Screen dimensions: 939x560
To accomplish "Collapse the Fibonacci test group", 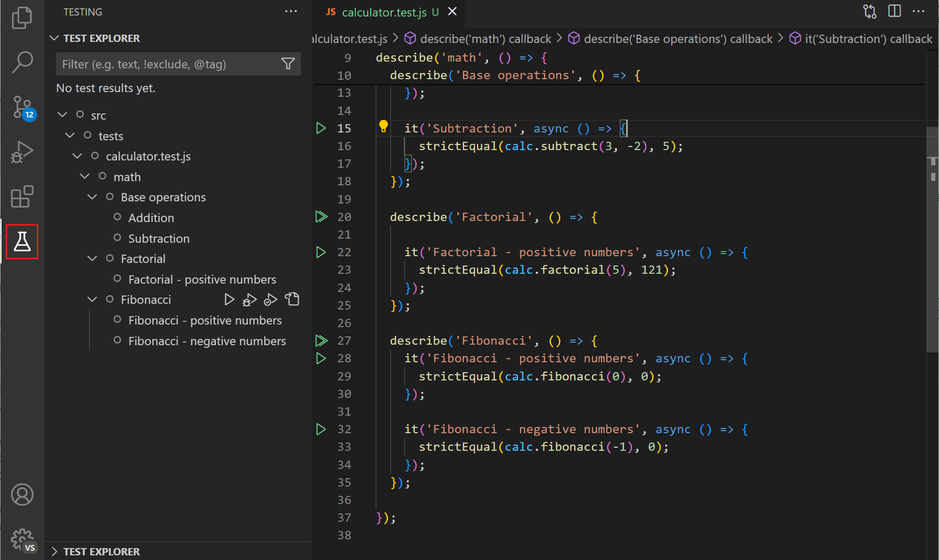I will [x=92, y=299].
